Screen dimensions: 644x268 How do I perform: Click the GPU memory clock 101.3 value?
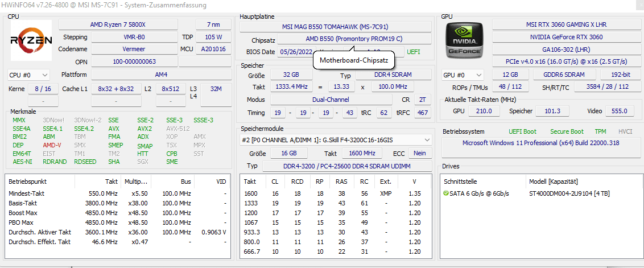coord(553,111)
